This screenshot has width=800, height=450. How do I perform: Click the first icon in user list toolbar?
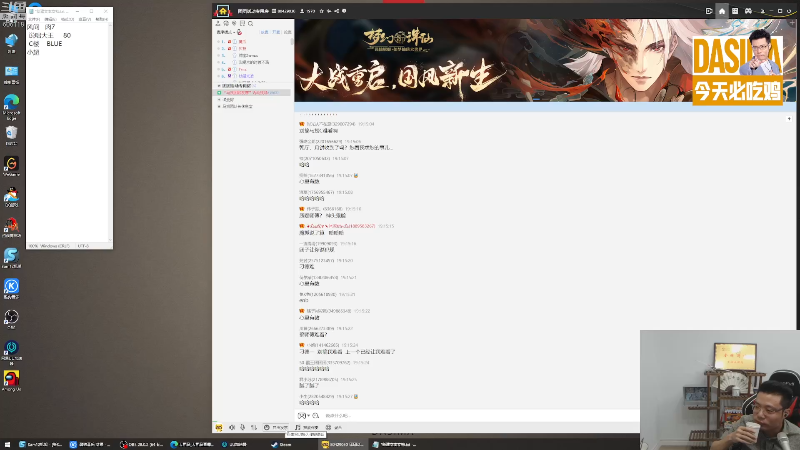coord(218,23)
